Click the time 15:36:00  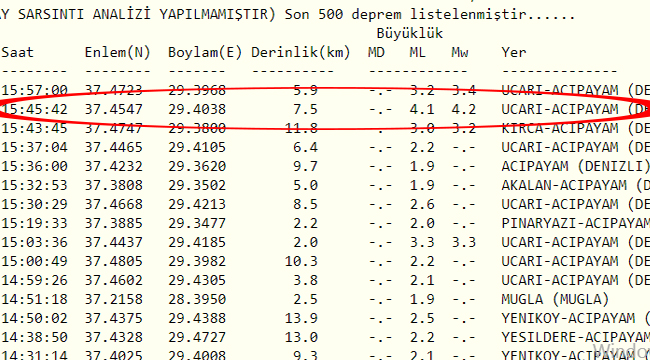tap(34, 166)
